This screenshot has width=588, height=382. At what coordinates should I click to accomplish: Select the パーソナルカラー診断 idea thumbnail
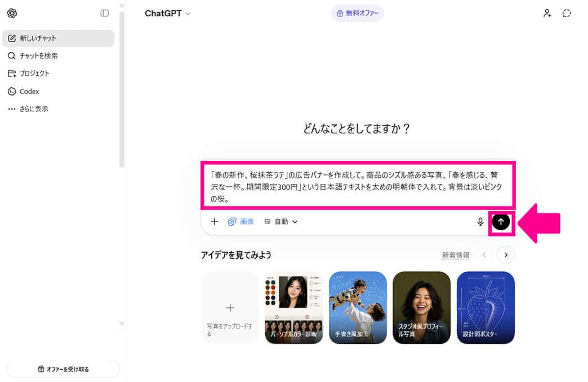pos(294,308)
